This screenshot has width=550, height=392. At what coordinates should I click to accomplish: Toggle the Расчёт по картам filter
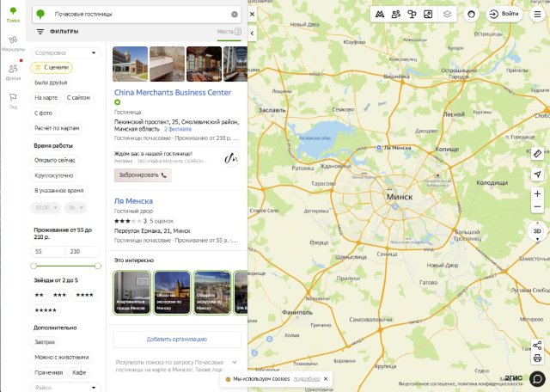tap(57, 128)
